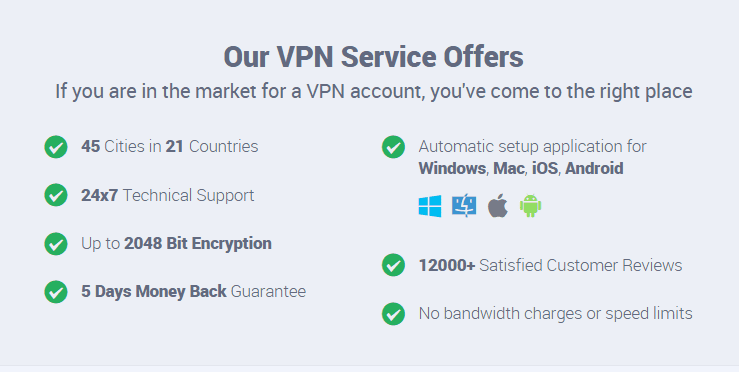Click checkmark beside 45 Cities in 21 Countries
The height and width of the screenshot is (372, 739).
coord(56,147)
